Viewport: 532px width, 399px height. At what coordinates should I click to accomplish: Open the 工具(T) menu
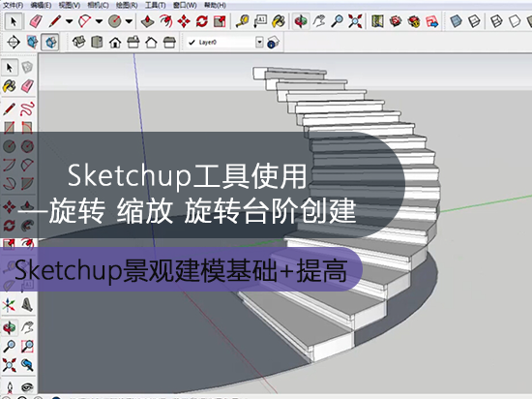pyautogui.click(x=156, y=5)
